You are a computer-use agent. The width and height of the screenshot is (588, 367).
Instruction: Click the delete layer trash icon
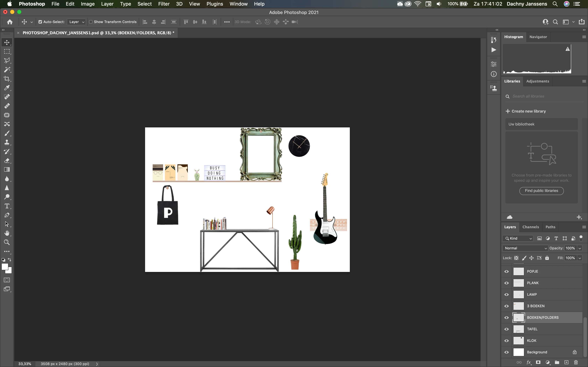pyautogui.click(x=576, y=362)
